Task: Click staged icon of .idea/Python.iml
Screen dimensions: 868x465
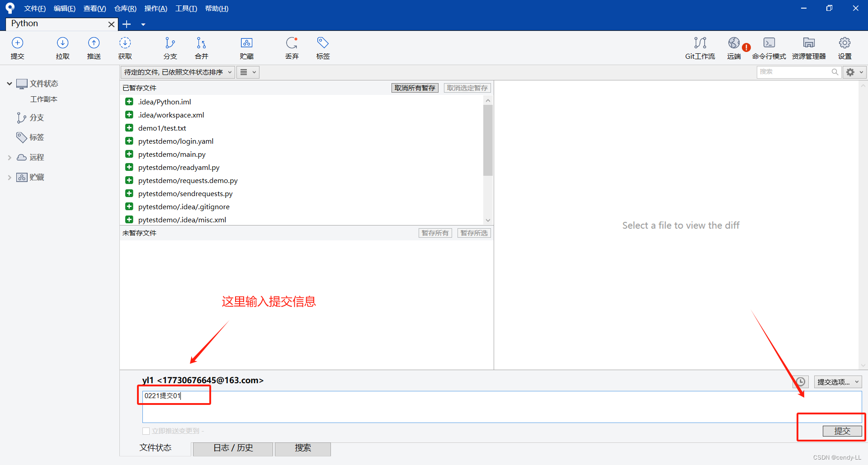Action: click(x=129, y=102)
